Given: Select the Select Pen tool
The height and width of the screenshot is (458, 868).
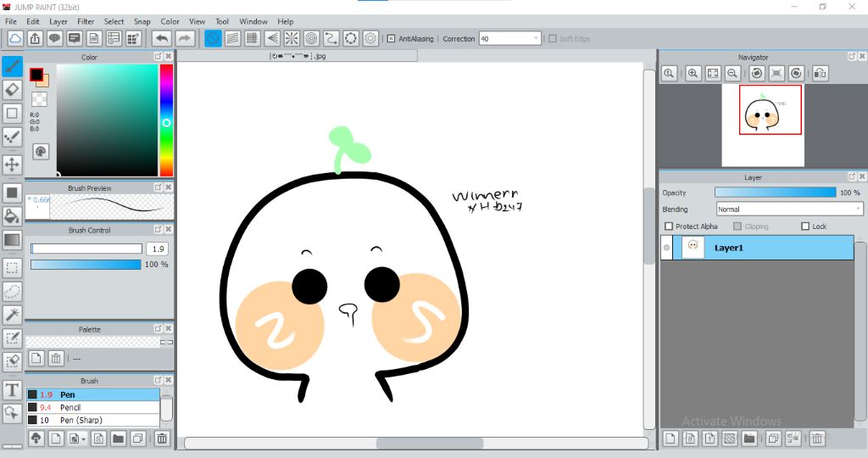Looking at the screenshot, I should coord(12,338).
